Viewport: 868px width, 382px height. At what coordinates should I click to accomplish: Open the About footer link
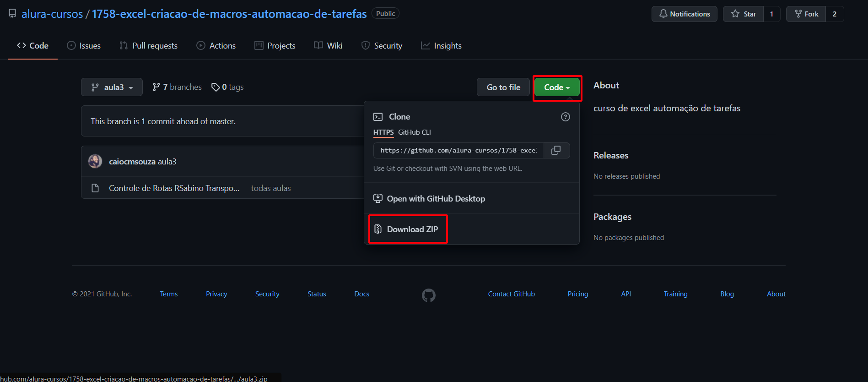tap(776, 294)
